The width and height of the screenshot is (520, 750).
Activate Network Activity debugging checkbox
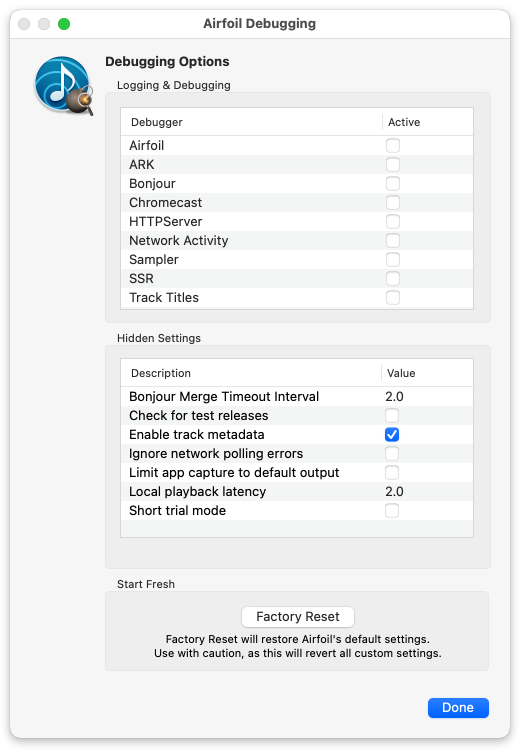pos(393,241)
